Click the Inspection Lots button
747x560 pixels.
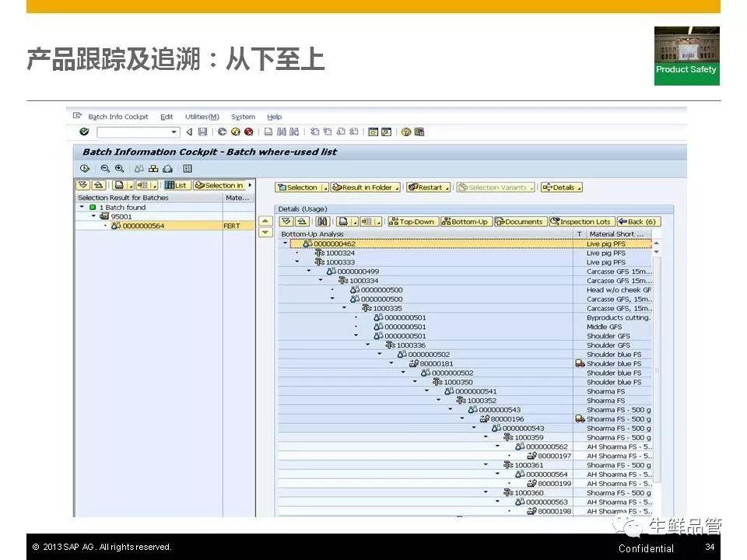point(580,222)
